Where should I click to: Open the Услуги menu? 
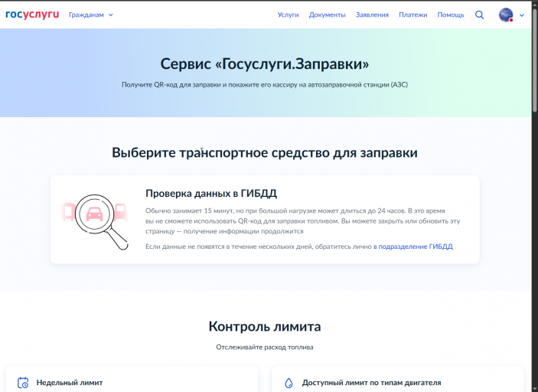289,15
